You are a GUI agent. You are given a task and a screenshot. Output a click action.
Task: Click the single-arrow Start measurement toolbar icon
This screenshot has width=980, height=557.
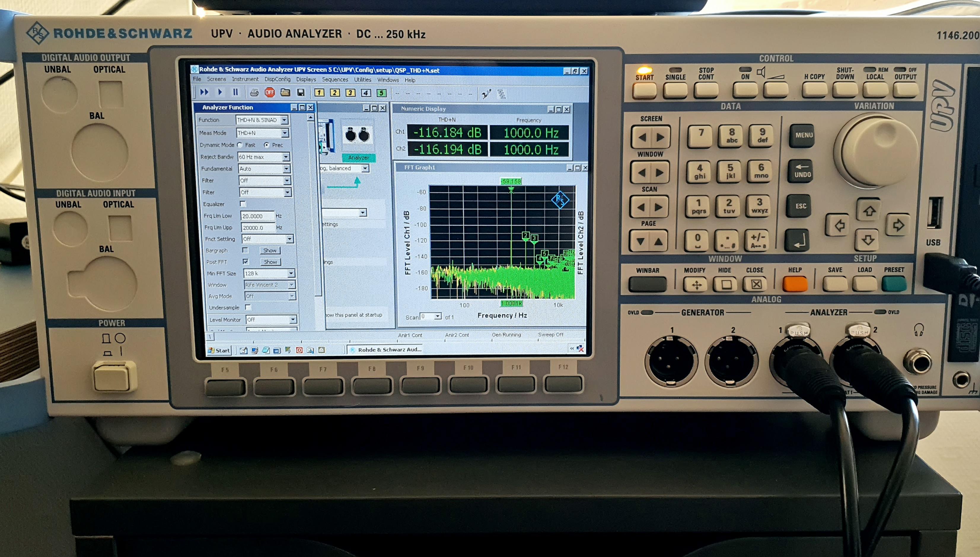coord(220,92)
